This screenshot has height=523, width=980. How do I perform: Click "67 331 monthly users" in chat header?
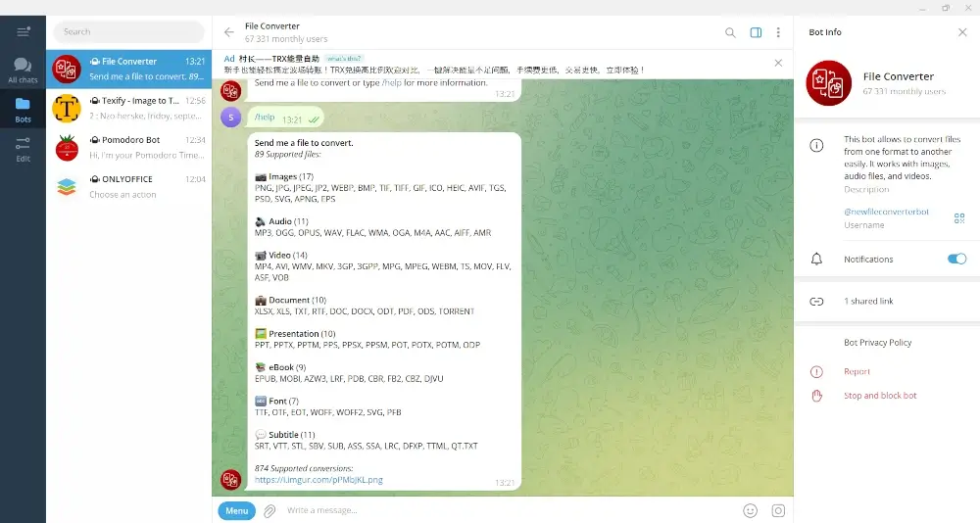coord(286,39)
